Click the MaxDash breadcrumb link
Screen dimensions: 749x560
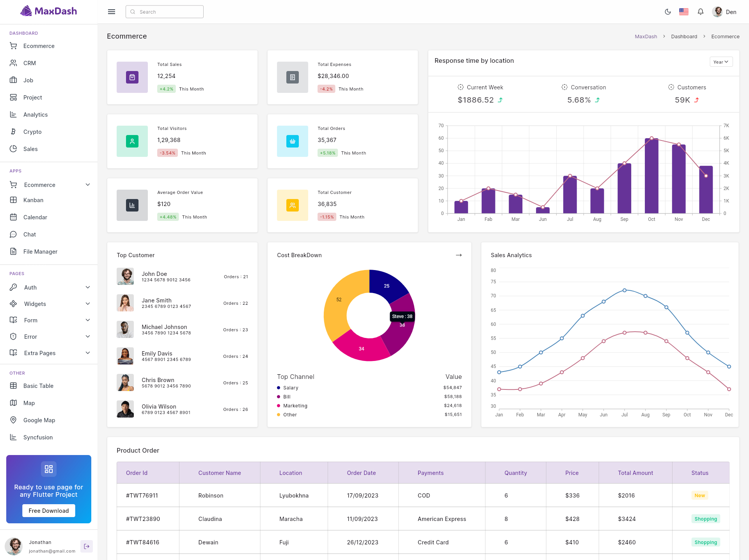tap(646, 37)
